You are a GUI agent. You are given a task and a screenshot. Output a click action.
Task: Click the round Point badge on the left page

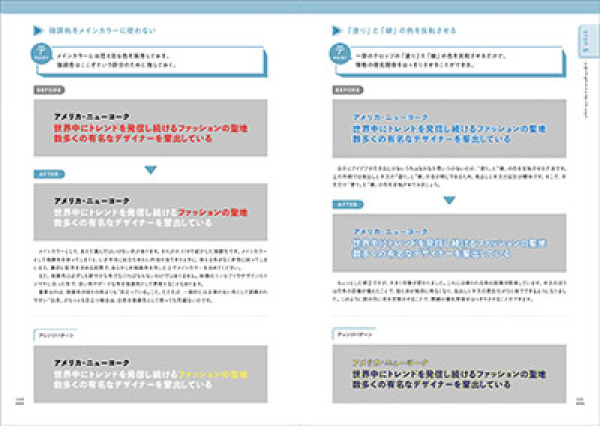click(41, 54)
